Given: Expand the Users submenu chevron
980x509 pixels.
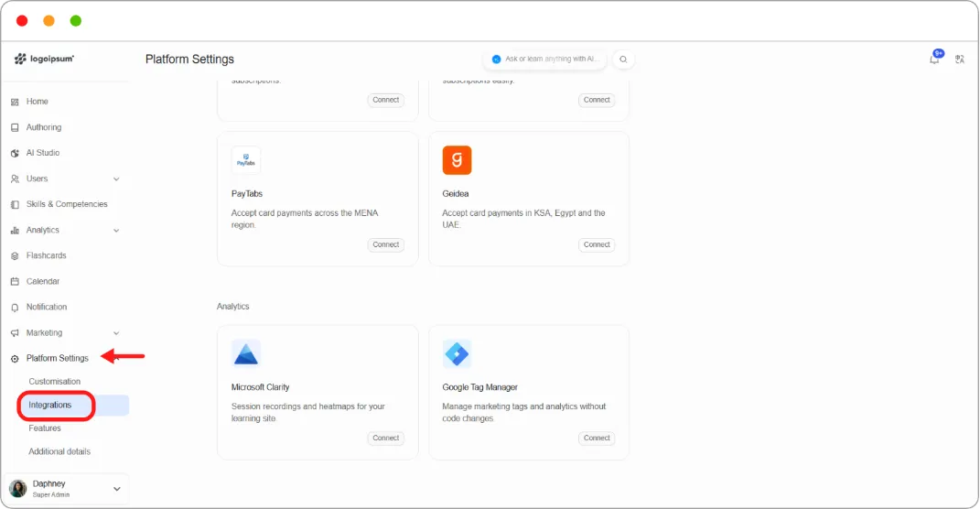Looking at the screenshot, I should (116, 179).
